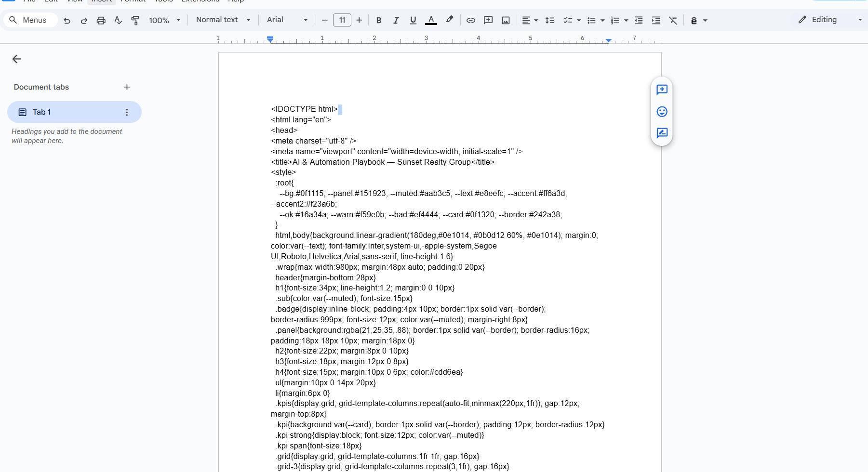Add a comment from the toolbar
The width and height of the screenshot is (868, 472).
tap(488, 20)
